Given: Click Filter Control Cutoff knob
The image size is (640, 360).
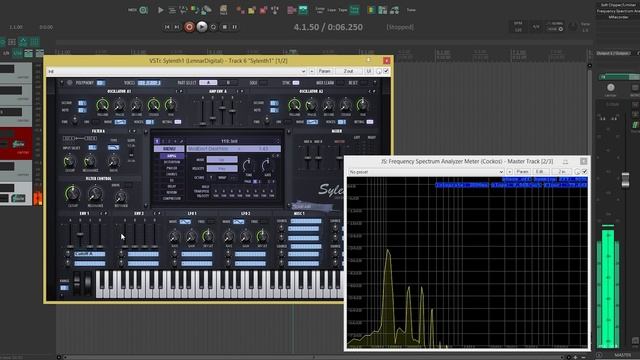Looking at the screenshot, I should coord(73,194).
